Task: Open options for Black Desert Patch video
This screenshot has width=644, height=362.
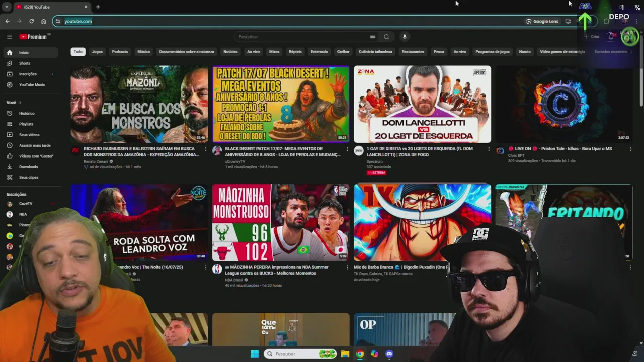Action: pyautogui.click(x=347, y=149)
